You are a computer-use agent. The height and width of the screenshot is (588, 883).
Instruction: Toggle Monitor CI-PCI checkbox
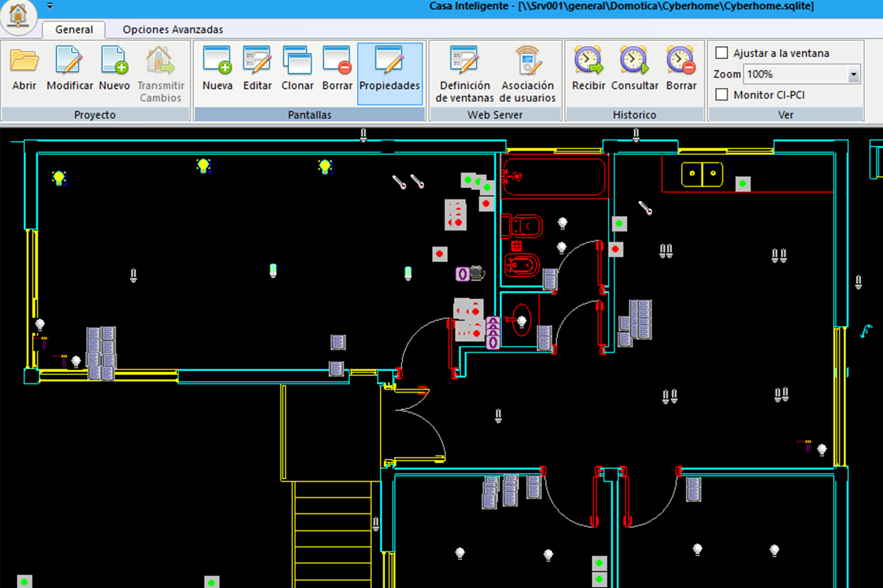pyautogui.click(x=721, y=95)
